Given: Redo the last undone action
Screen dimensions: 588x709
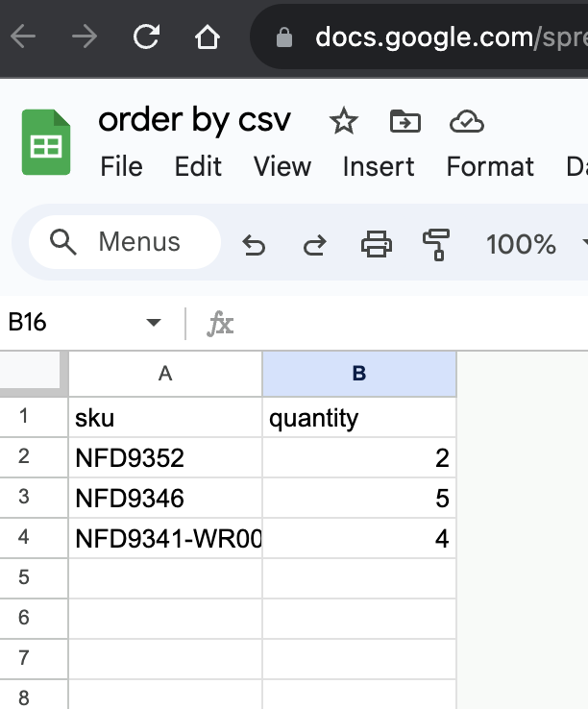Looking at the screenshot, I should (314, 245).
